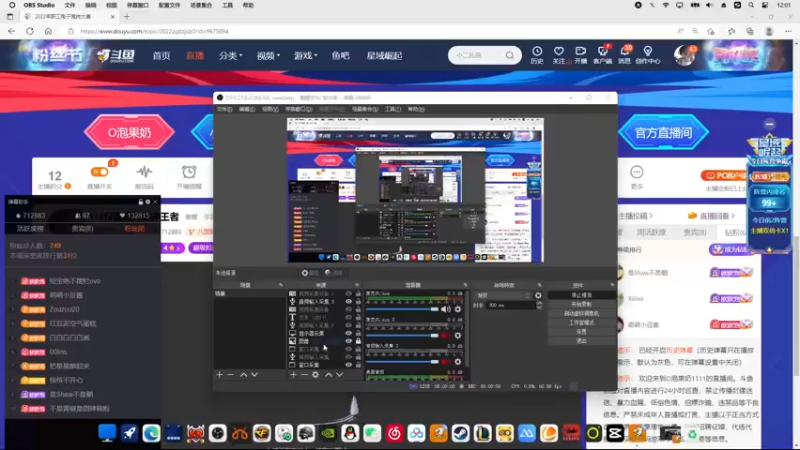Open the 鱼吧 menu item
This screenshot has width=800, height=450.
click(340, 55)
